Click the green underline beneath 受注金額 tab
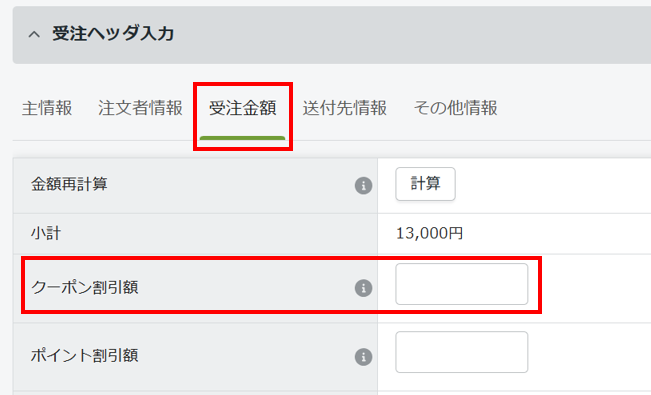The height and width of the screenshot is (395, 651). (x=242, y=138)
